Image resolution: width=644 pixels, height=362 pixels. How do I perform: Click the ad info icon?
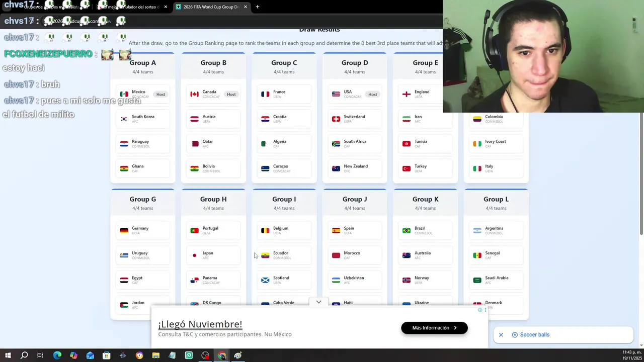[480, 310]
